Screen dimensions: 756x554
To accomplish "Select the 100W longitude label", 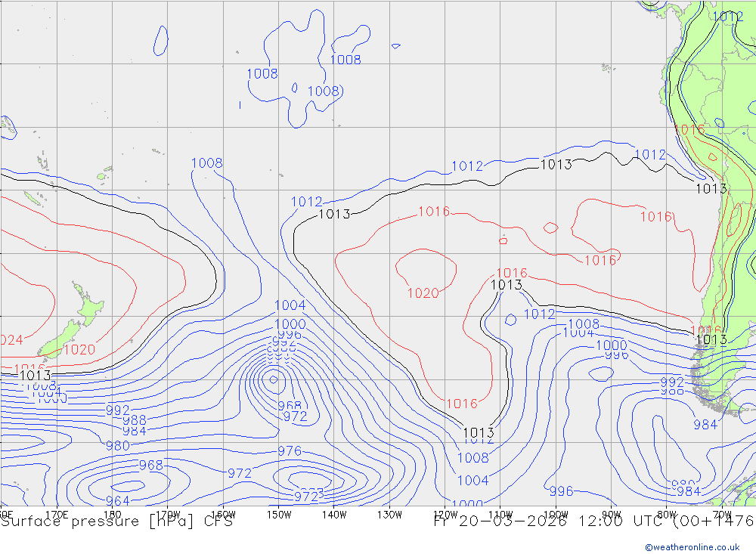I will tap(556, 515).
